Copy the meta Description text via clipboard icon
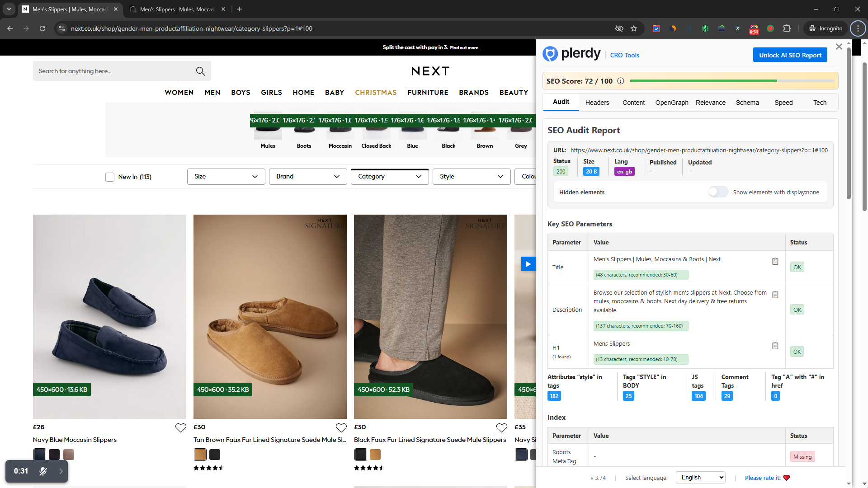This screenshot has width=868, height=488. point(775,295)
